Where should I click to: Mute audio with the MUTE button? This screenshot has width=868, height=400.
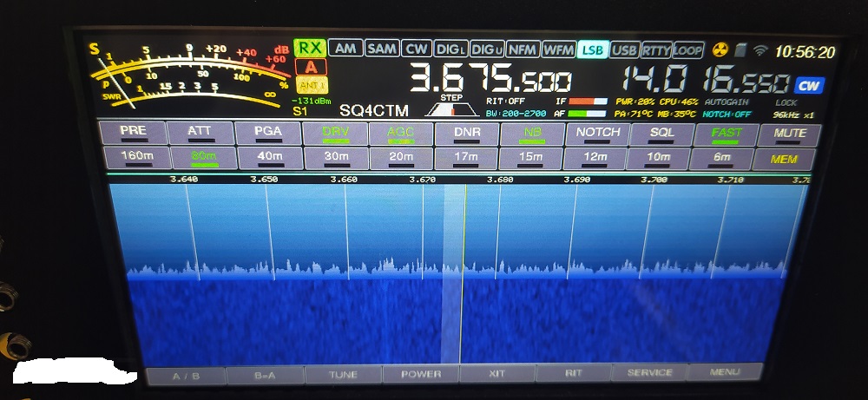coord(789,134)
